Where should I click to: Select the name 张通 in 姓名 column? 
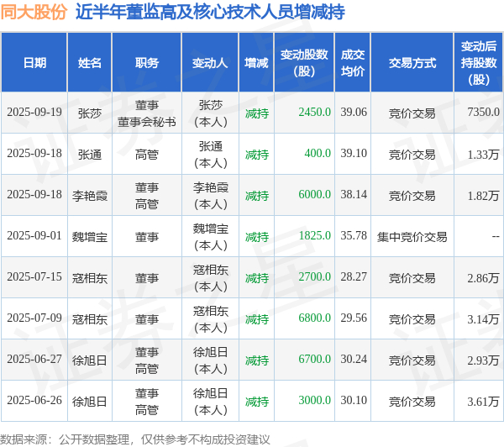pyautogui.click(x=90, y=155)
